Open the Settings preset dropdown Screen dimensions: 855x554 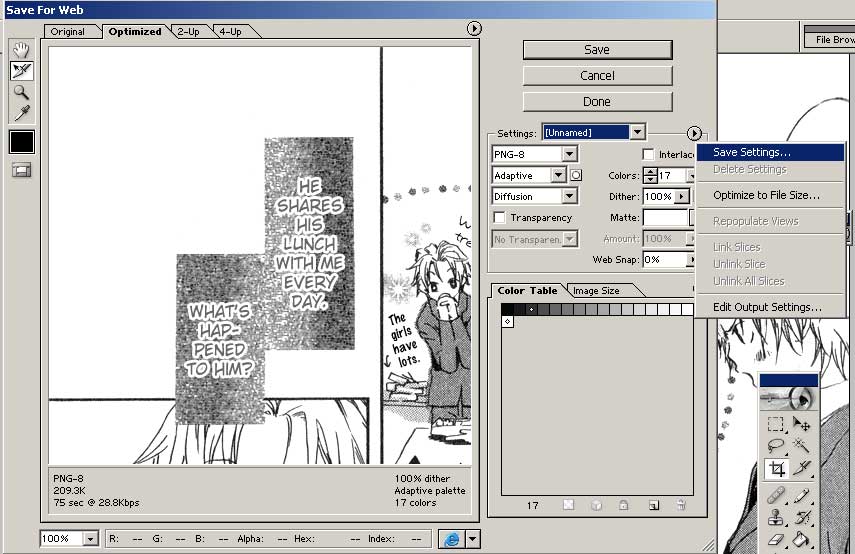click(637, 132)
